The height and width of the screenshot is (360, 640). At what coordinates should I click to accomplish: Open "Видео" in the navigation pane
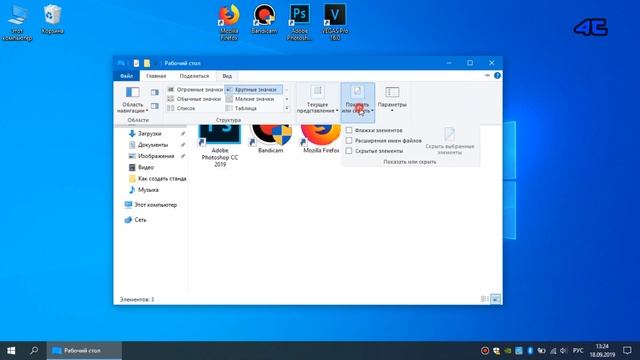pos(146,167)
